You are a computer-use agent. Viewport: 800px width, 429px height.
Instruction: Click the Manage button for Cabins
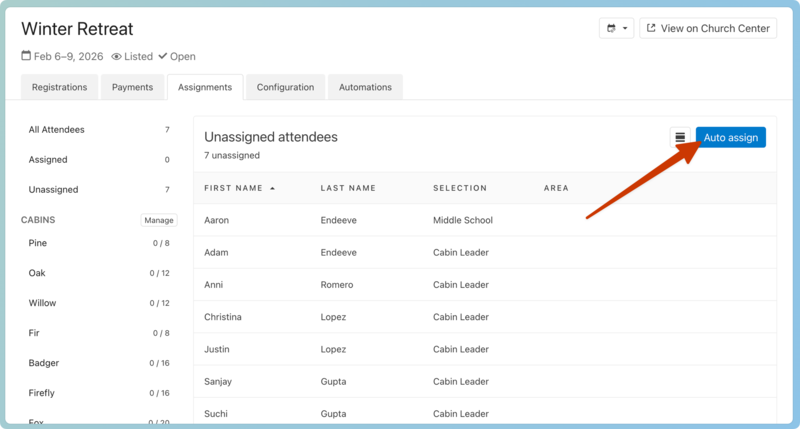pyautogui.click(x=159, y=220)
